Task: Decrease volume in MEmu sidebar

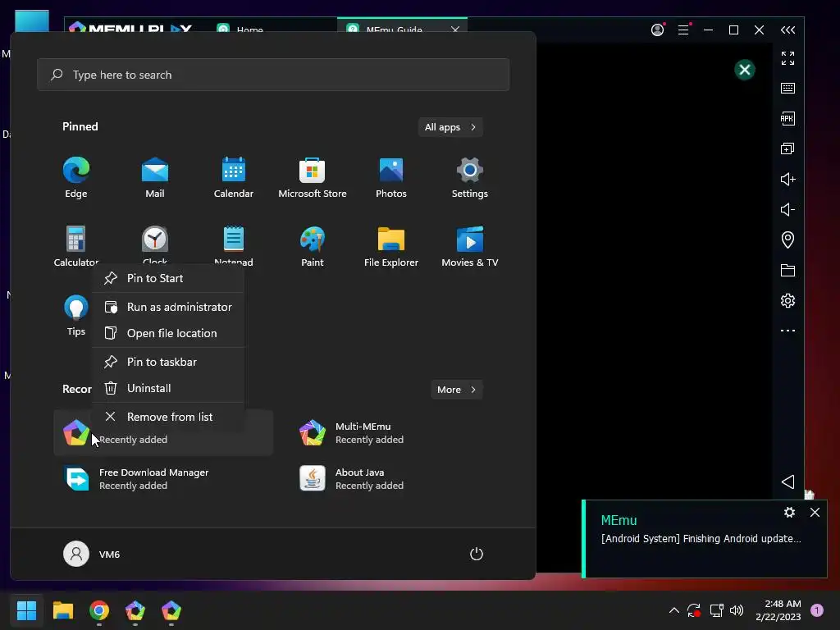Action: point(787,209)
